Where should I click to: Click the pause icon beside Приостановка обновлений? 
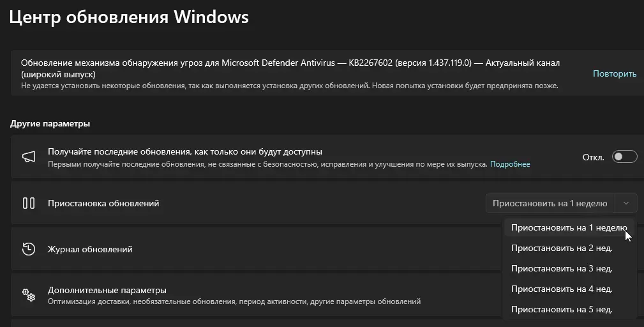tap(29, 203)
